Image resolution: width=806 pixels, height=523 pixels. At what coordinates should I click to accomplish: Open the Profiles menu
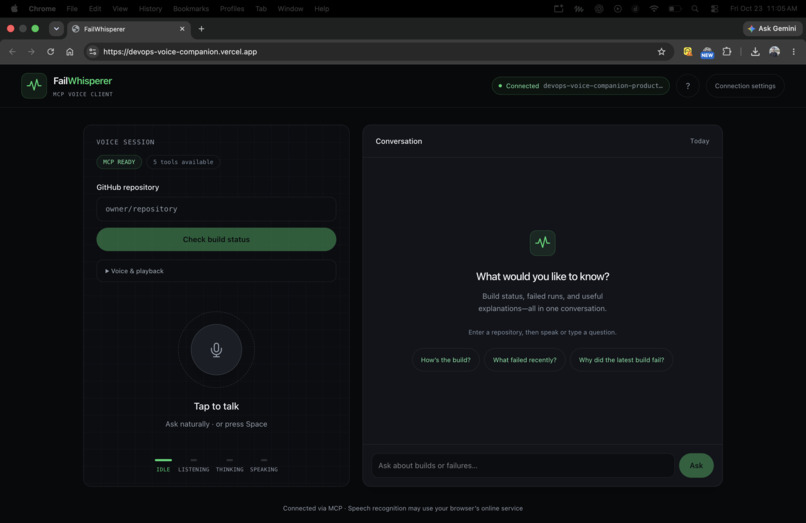(x=232, y=9)
